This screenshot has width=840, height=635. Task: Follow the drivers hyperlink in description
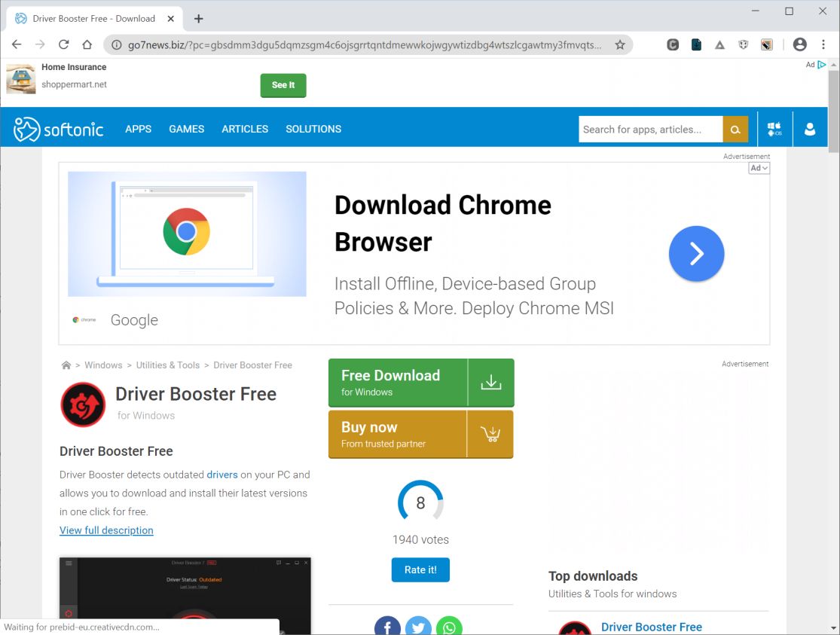[221, 475]
